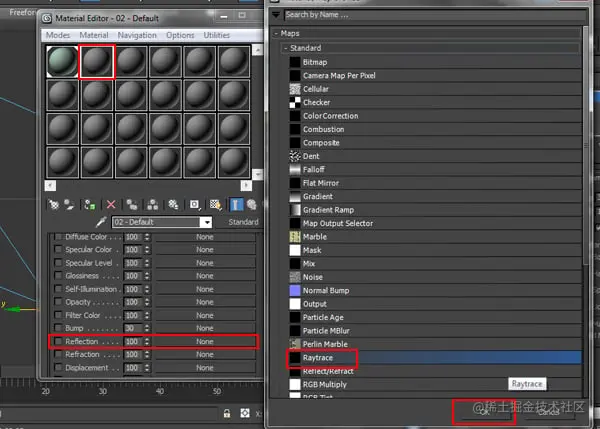Open the Modes menu
Screen dimensions: 600x429
point(58,35)
